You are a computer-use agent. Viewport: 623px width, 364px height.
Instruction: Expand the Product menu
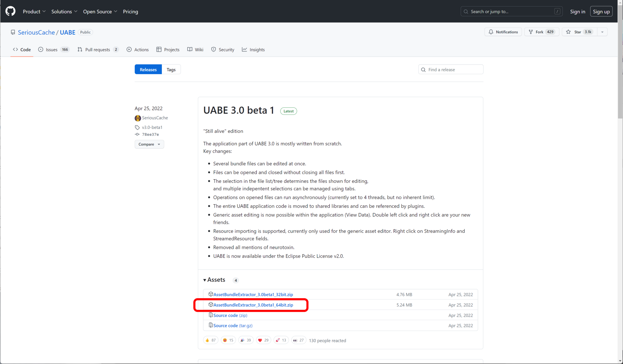[34, 11]
